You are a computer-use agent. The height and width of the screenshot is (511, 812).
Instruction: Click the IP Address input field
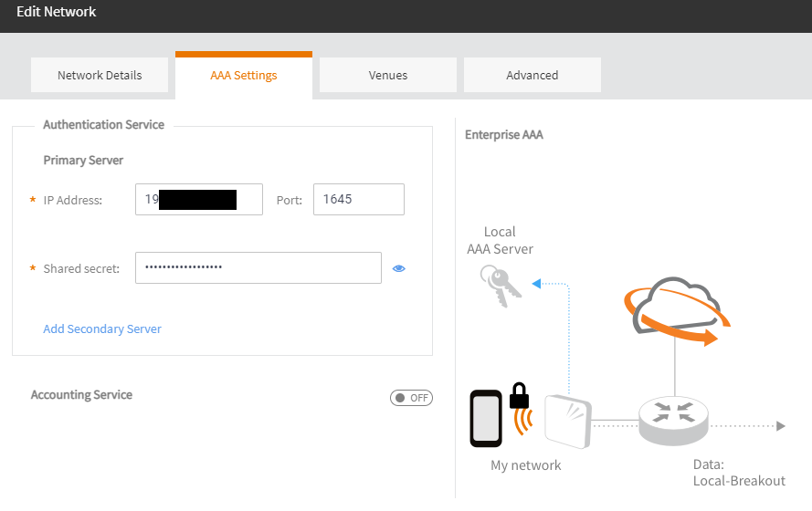coord(199,199)
